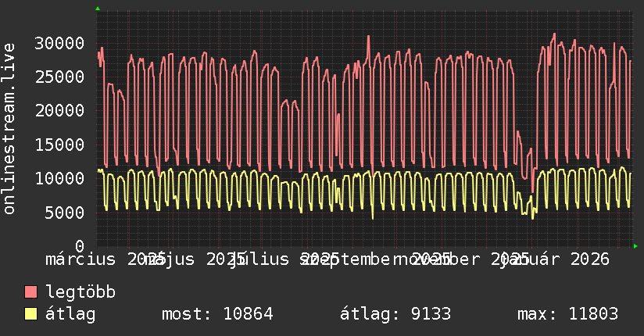The height and width of the screenshot is (336, 644).
Task: Select the átlag legend label beside yellow swatch
Action: click(70, 314)
